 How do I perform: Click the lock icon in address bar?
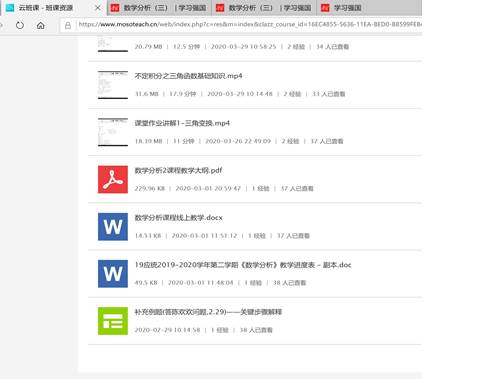click(68, 25)
